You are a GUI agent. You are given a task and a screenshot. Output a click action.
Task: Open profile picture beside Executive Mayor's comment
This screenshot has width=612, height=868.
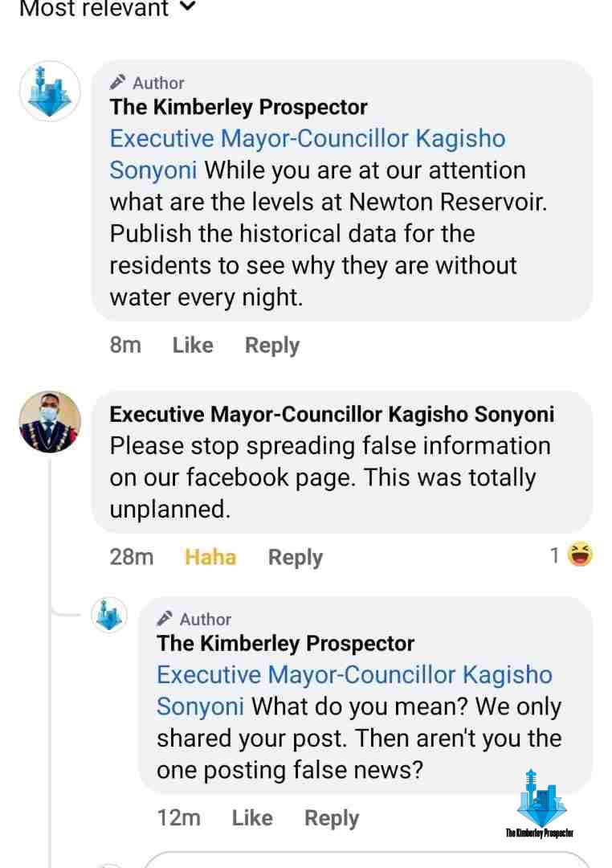(50, 422)
